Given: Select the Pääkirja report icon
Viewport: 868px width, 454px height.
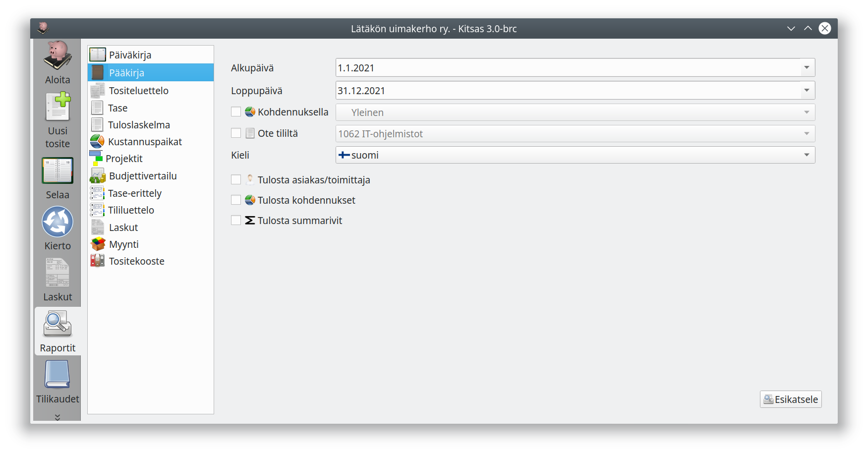Looking at the screenshot, I should pos(98,72).
